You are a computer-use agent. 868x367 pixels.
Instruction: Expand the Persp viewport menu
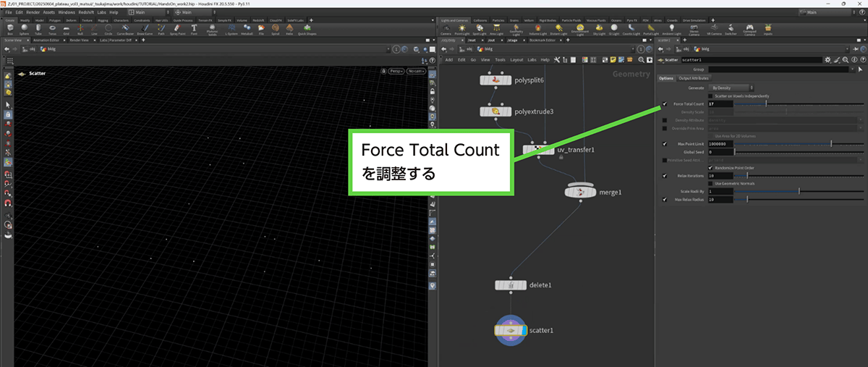coord(396,72)
